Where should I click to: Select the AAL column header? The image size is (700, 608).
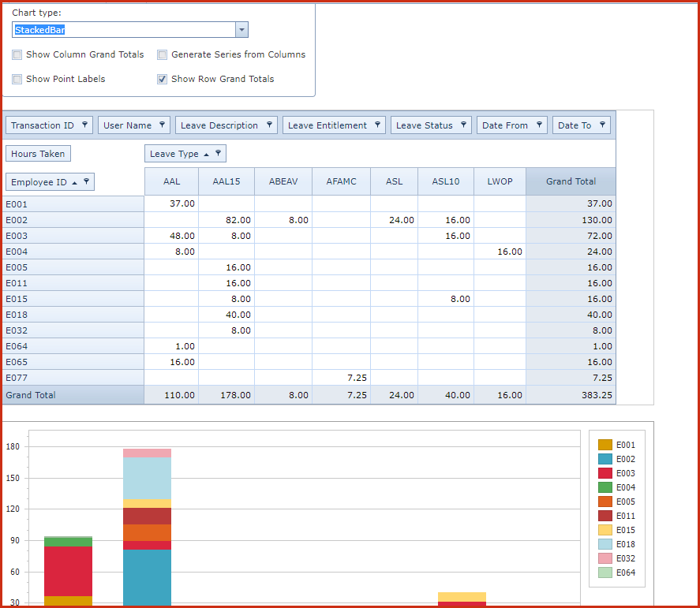[x=171, y=181]
